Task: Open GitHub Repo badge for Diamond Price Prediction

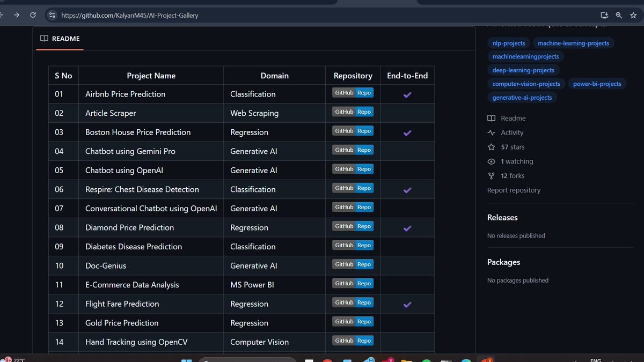Action: [353, 226]
